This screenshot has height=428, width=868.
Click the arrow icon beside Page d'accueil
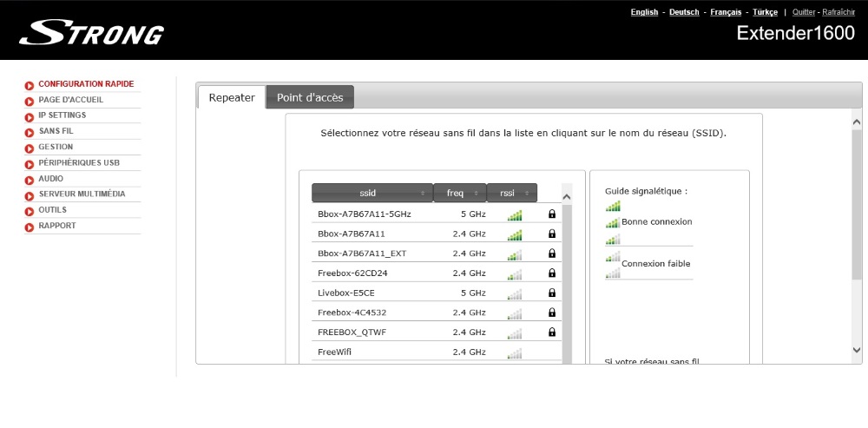click(30, 102)
